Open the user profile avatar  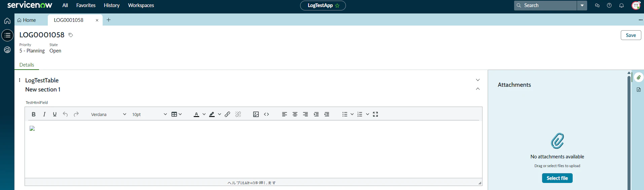636,5
